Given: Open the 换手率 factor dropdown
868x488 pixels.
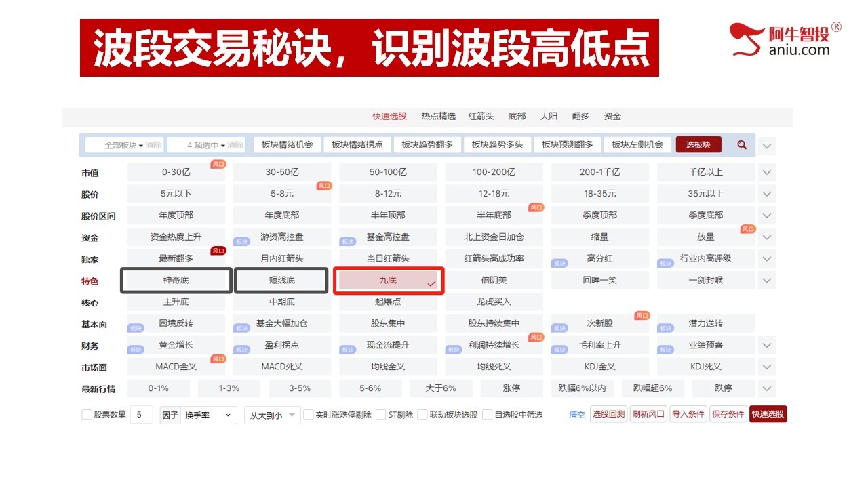Looking at the screenshot, I should (x=209, y=415).
